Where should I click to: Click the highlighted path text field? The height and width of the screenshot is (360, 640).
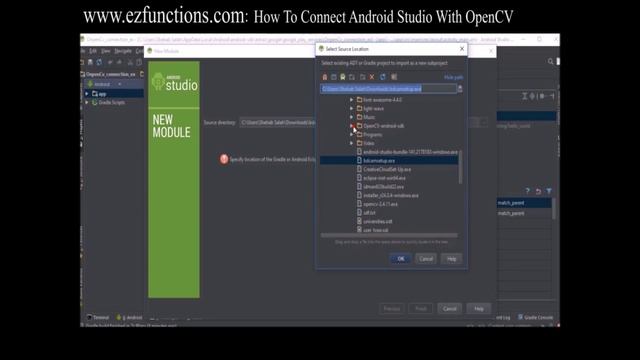388,89
